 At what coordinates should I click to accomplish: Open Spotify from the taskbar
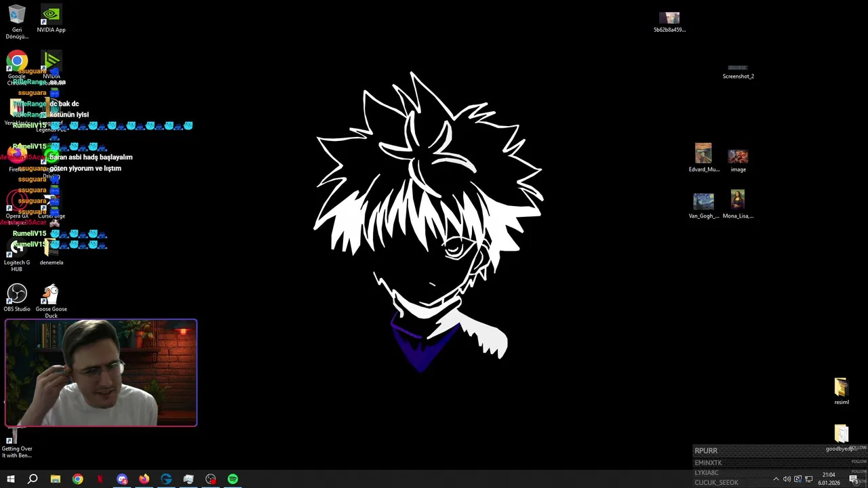coord(233,479)
